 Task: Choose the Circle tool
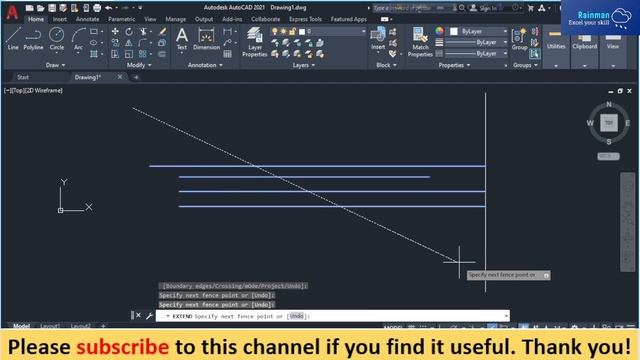point(56,39)
